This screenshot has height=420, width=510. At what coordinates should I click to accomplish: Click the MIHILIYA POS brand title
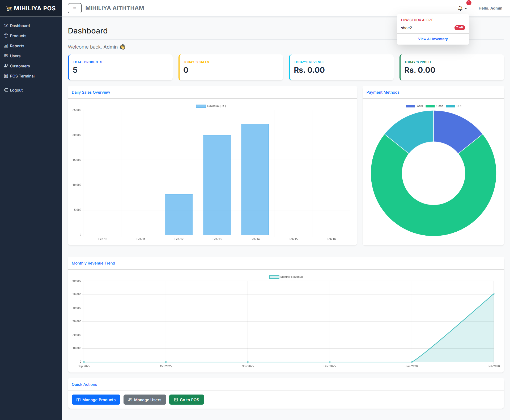tap(35, 8)
